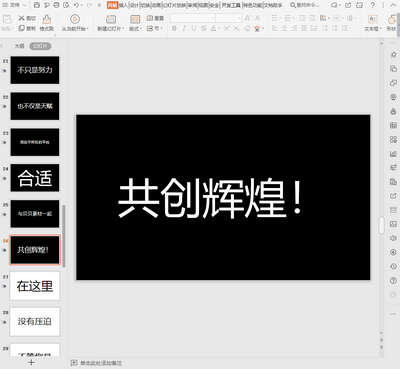Click the share icon in title bar
The height and width of the screenshot is (369, 400).
348,5
